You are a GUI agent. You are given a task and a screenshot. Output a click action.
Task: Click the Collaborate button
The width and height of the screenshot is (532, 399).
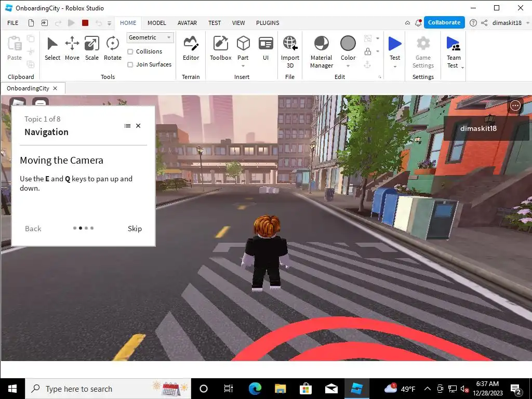(444, 22)
